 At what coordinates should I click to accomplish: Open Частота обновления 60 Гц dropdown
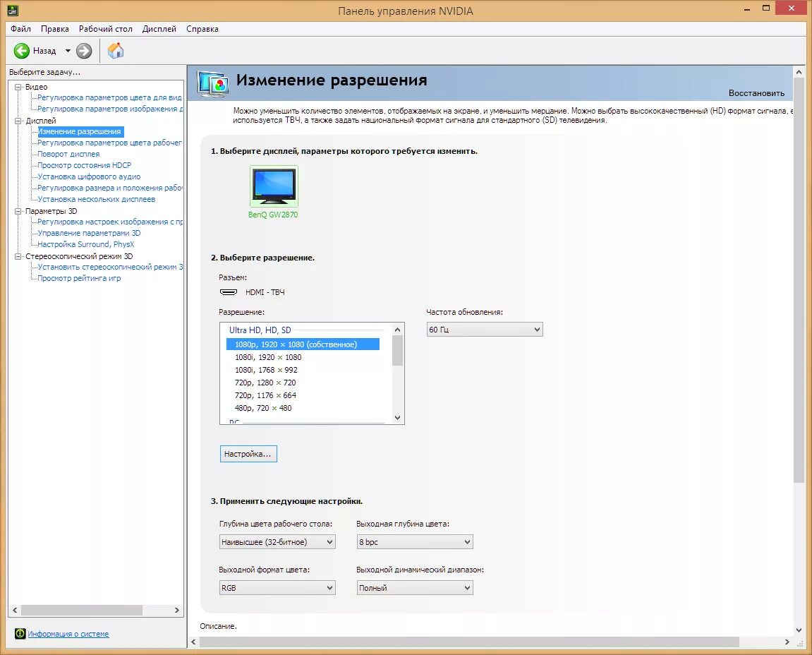[x=485, y=330]
